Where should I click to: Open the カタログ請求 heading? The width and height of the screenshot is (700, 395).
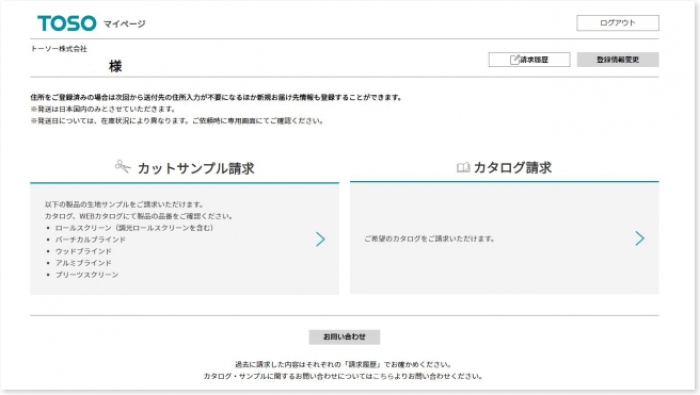point(512,168)
